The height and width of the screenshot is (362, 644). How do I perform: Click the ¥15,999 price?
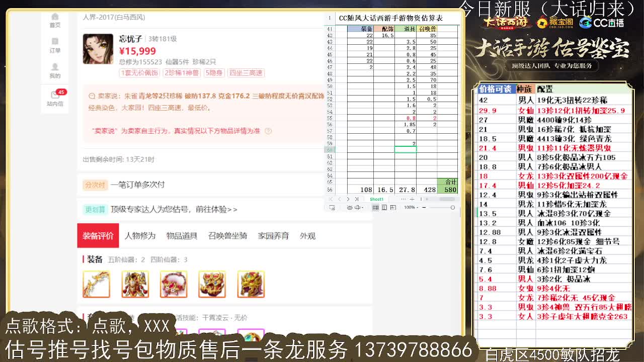pos(137,51)
